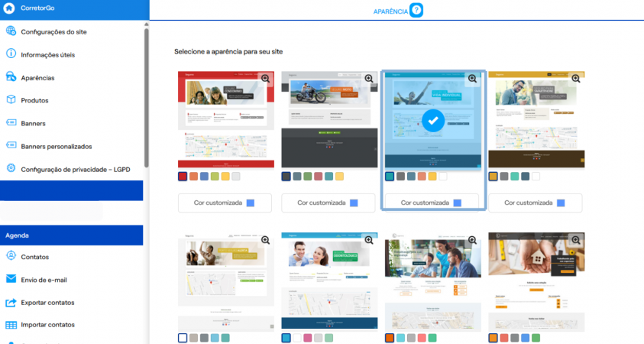Viewport: 644px width, 344px height.
Task: Click the Envio de e-mail envelope icon
Action: pyautogui.click(x=11, y=279)
